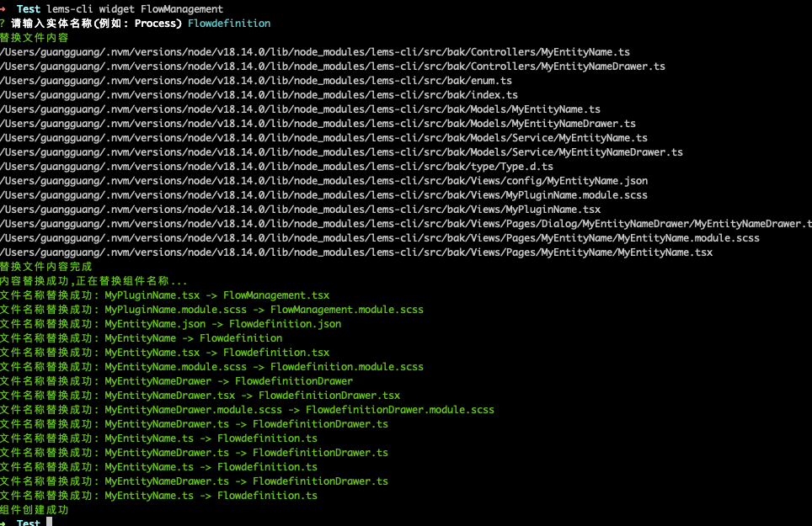Viewport: 812px width, 526px height.
Task: Select the Controllers/MyEntityNameDrawer.ts file path
Action: tap(333, 66)
